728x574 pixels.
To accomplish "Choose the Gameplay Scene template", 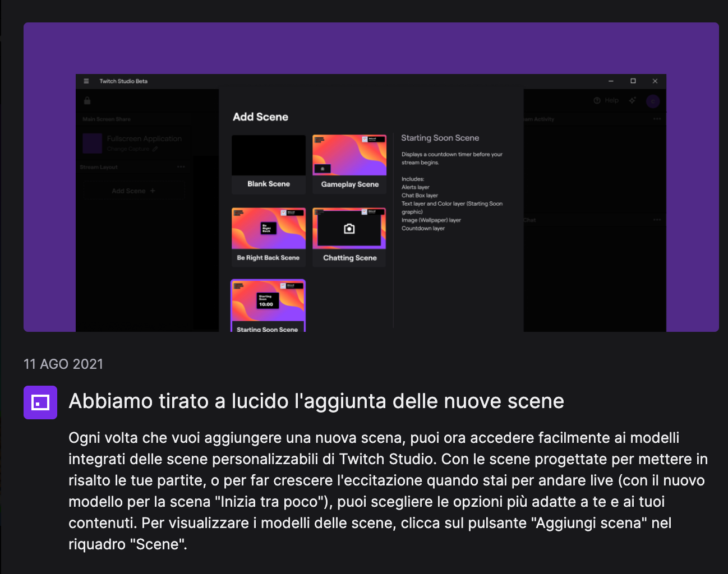I will coord(349,164).
